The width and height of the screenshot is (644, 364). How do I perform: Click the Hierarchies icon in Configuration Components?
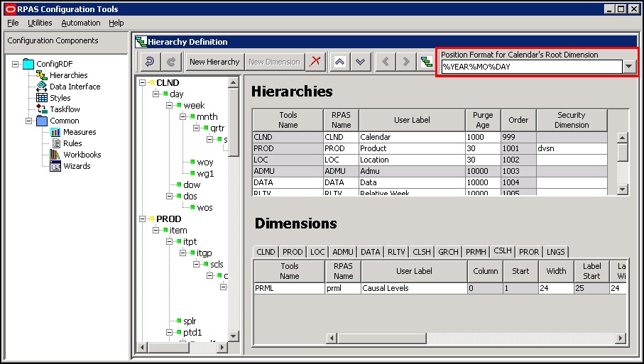(41, 75)
